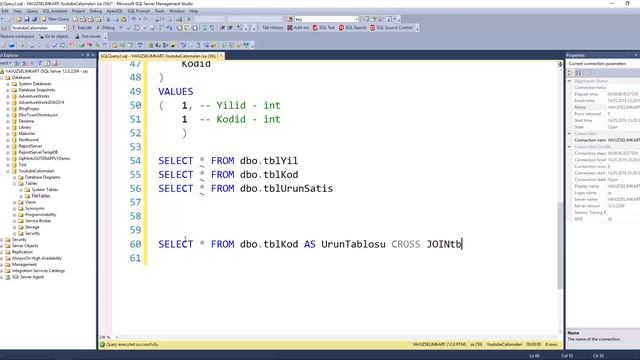Click the Open File folder icon
The image size is (640, 360).
tap(19, 19)
